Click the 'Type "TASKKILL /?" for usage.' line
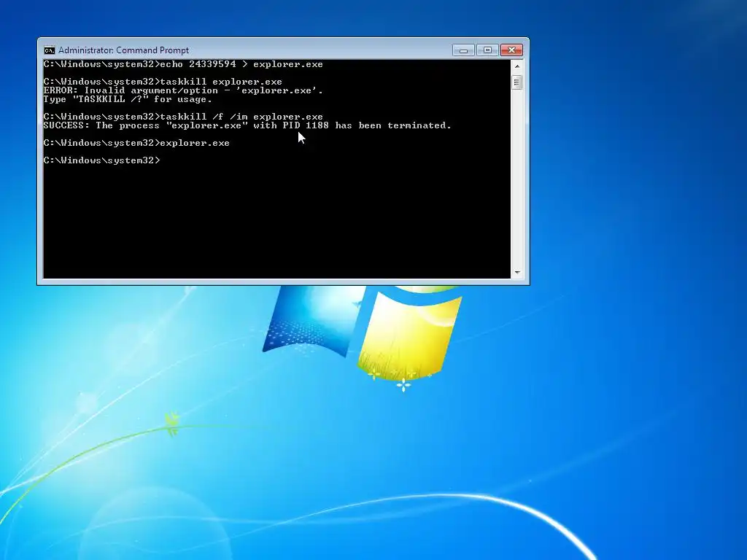This screenshot has height=560, width=747. pyautogui.click(x=127, y=99)
